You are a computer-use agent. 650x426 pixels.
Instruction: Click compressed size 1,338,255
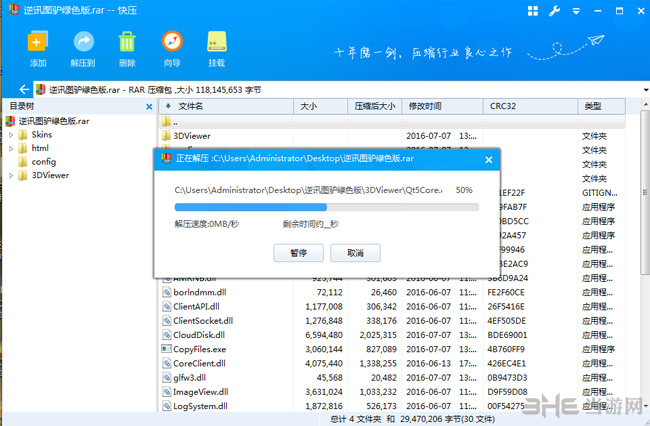pyautogui.click(x=378, y=363)
